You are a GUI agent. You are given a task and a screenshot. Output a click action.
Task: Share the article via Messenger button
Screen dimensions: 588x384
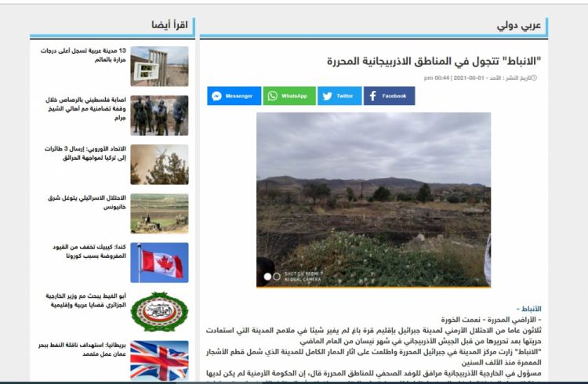click(x=234, y=96)
